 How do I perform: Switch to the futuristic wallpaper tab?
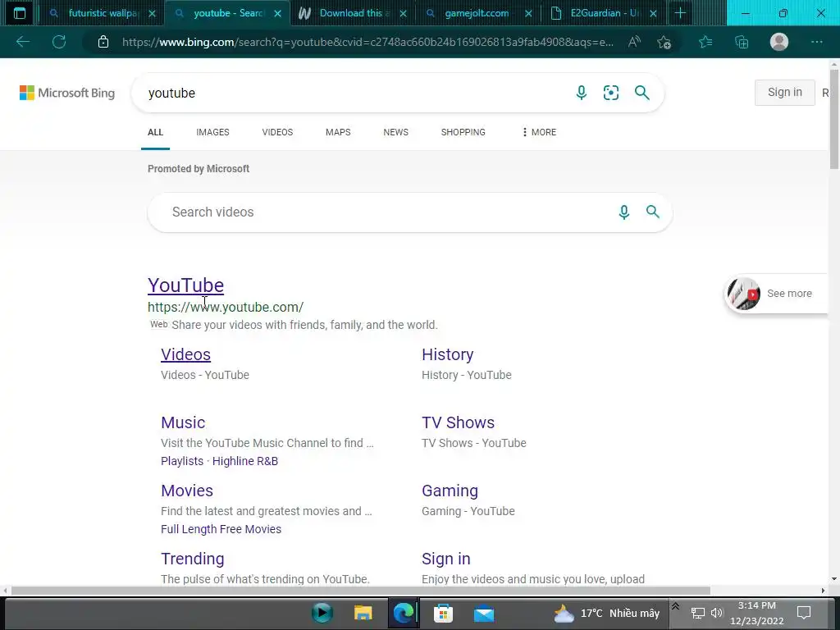(x=103, y=13)
